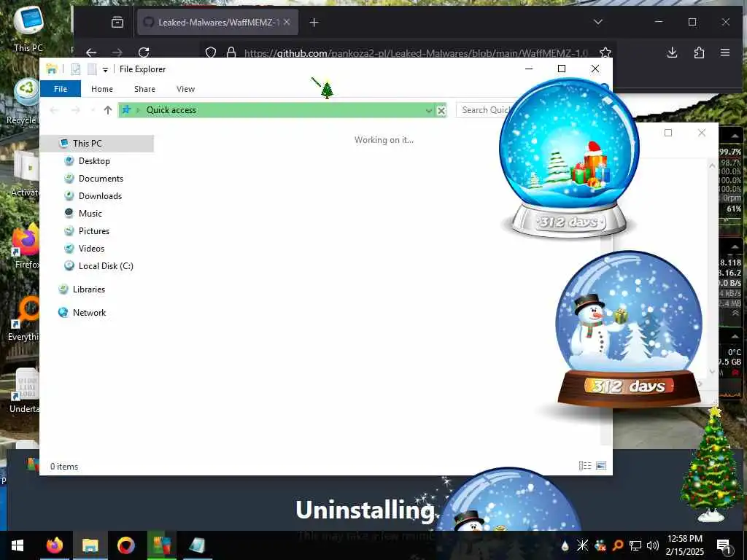747x560 pixels.
Task: Open the Firefox extensions icon
Action: pos(699,52)
